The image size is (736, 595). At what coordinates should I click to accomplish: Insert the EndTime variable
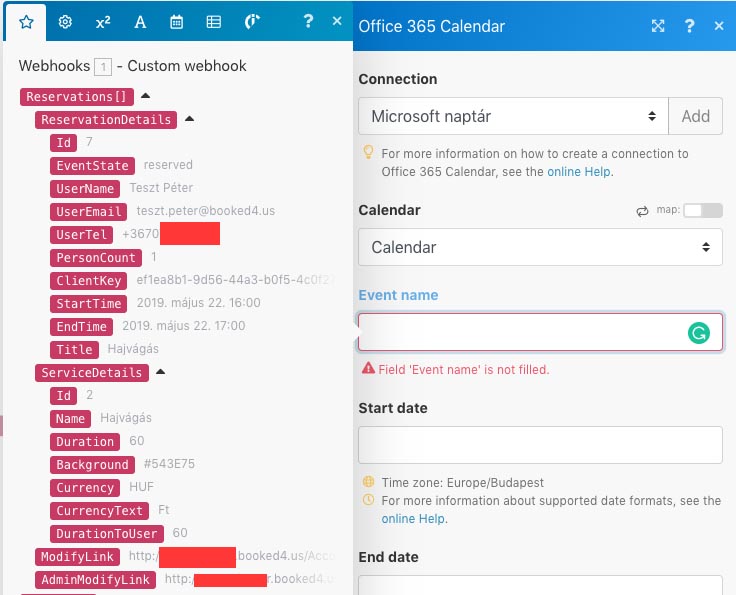tap(82, 327)
